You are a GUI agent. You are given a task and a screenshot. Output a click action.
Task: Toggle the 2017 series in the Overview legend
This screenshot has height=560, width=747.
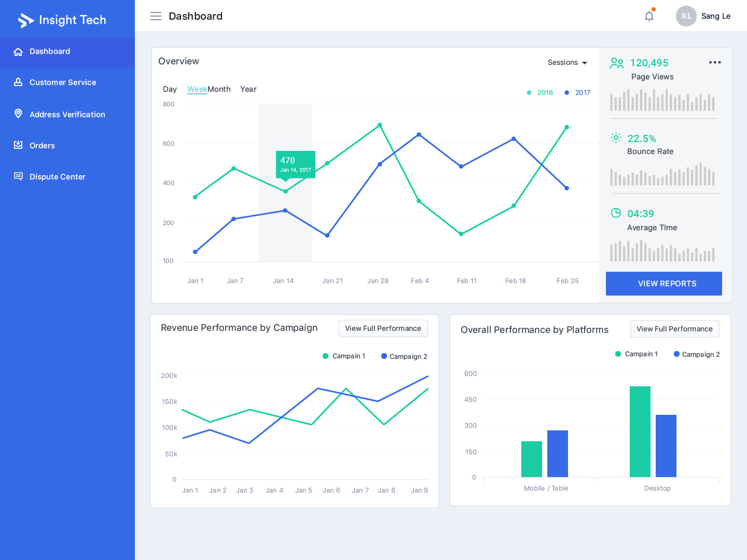[x=577, y=92]
